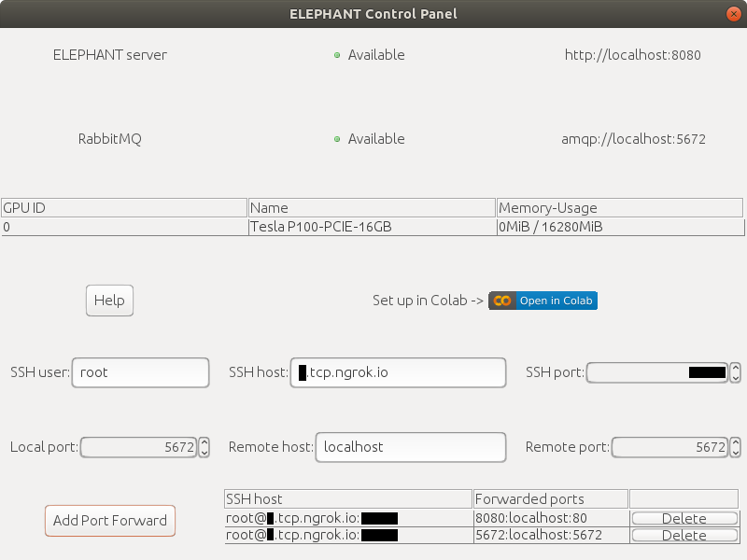Click the http://localhost:8080 address text
Image resolution: width=747 pixels, height=560 pixels.
[633, 55]
